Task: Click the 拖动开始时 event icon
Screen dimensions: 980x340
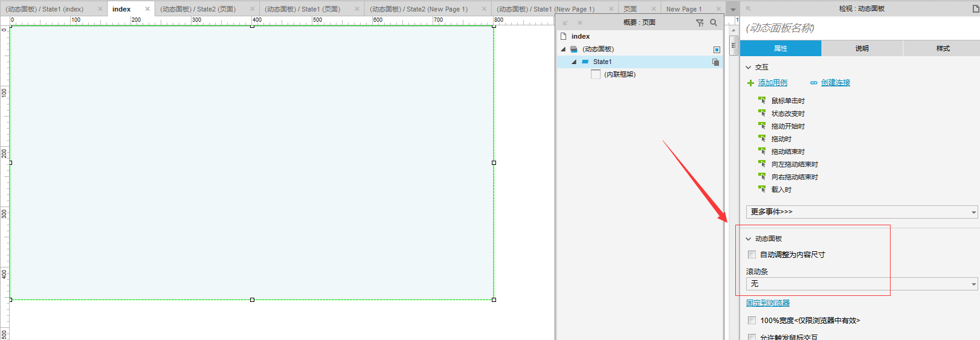Action: 762,126
